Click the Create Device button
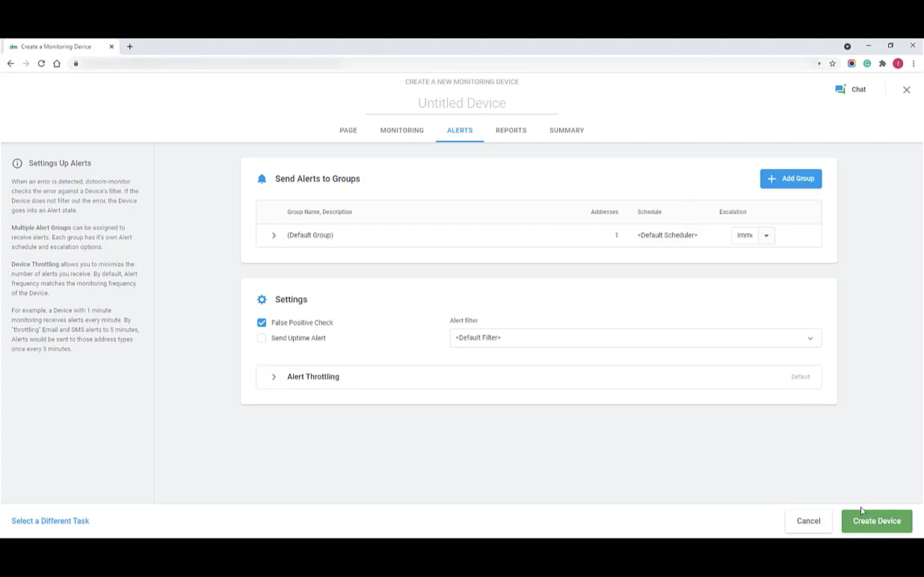Image resolution: width=924 pixels, height=577 pixels. (877, 521)
